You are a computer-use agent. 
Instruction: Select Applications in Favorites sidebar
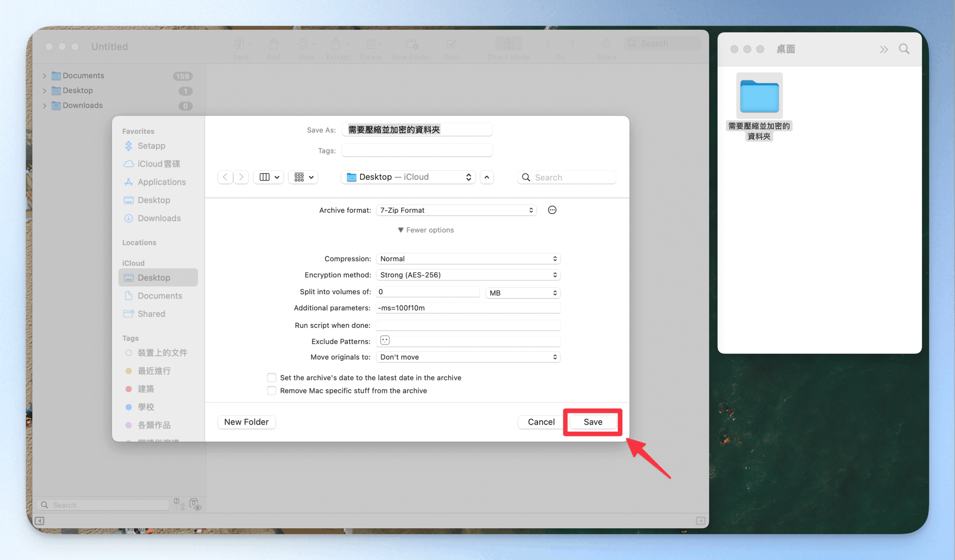pyautogui.click(x=162, y=182)
